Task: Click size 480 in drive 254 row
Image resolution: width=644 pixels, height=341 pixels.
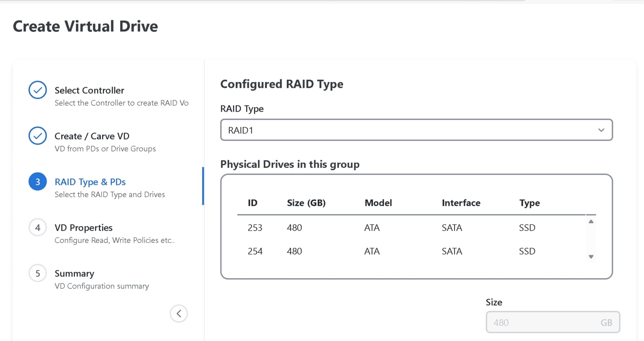Action: [x=294, y=251]
